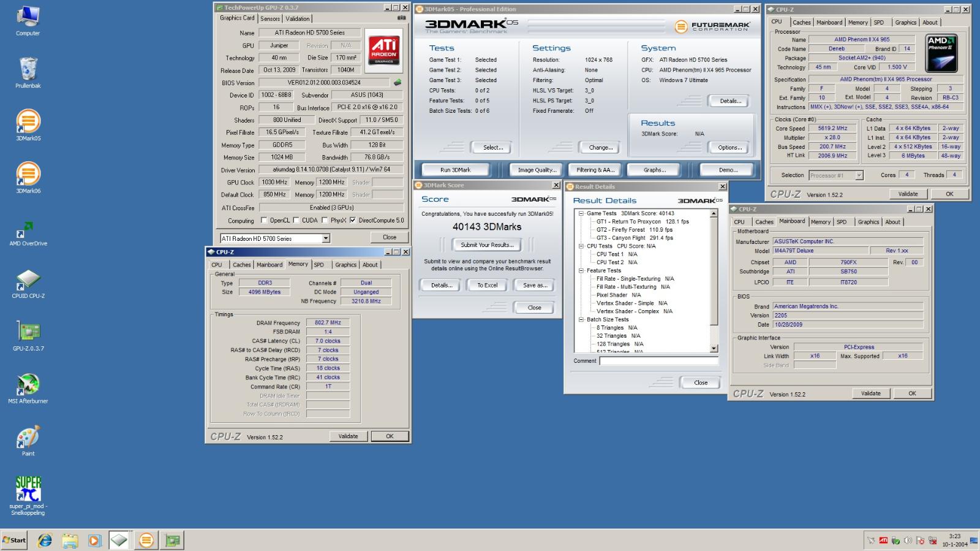This screenshot has width=980, height=551.
Task: Switch to 3DMark05 taskbar button
Action: (146, 540)
